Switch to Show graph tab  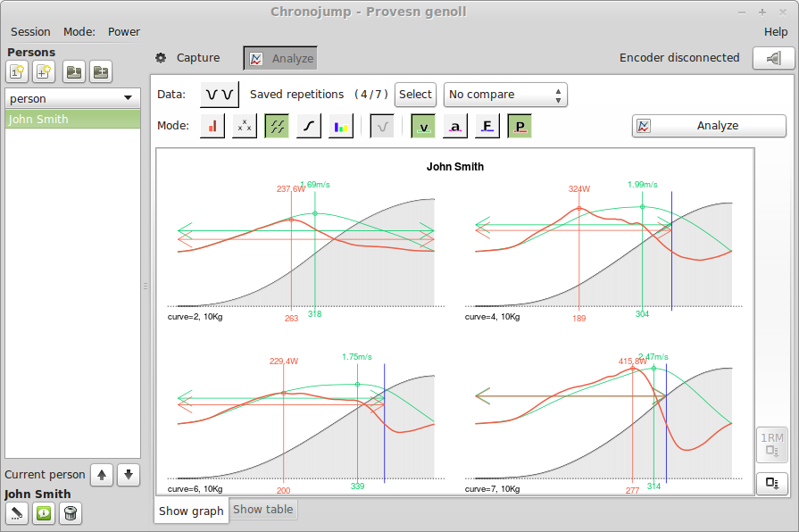[x=191, y=511]
